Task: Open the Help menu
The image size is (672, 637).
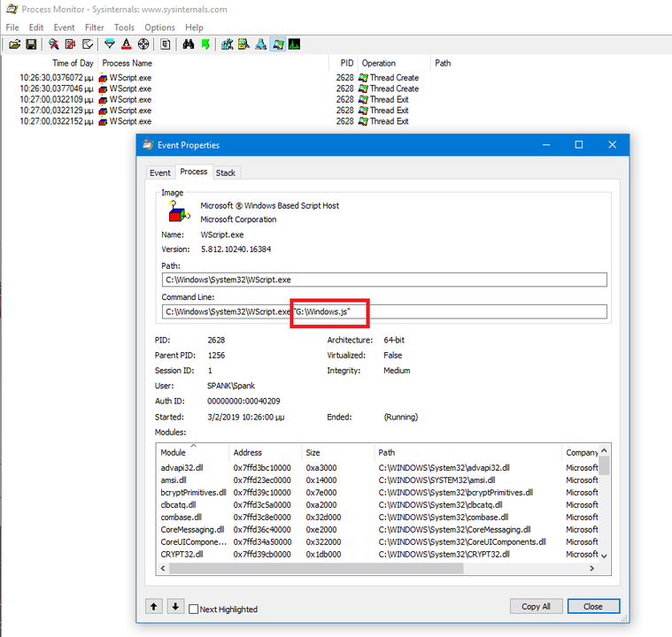Action: (x=194, y=27)
